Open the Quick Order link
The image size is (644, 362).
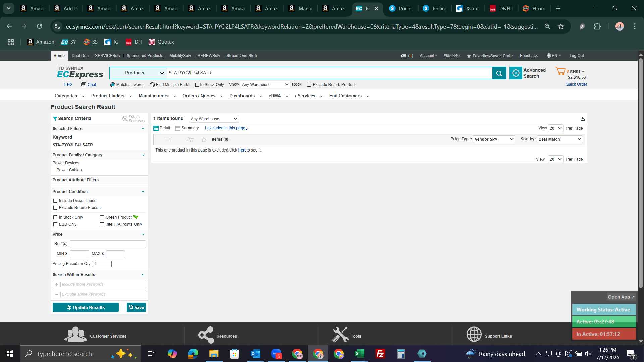click(x=576, y=84)
